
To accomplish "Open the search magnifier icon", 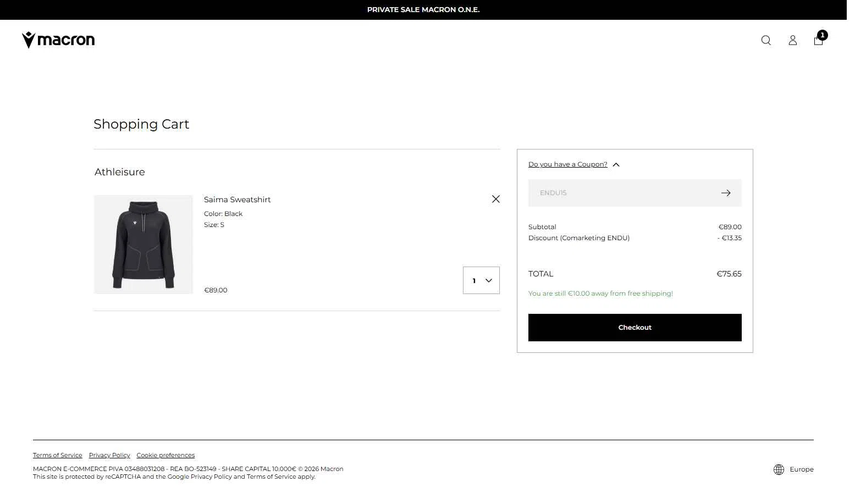I will (x=766, y=40).
